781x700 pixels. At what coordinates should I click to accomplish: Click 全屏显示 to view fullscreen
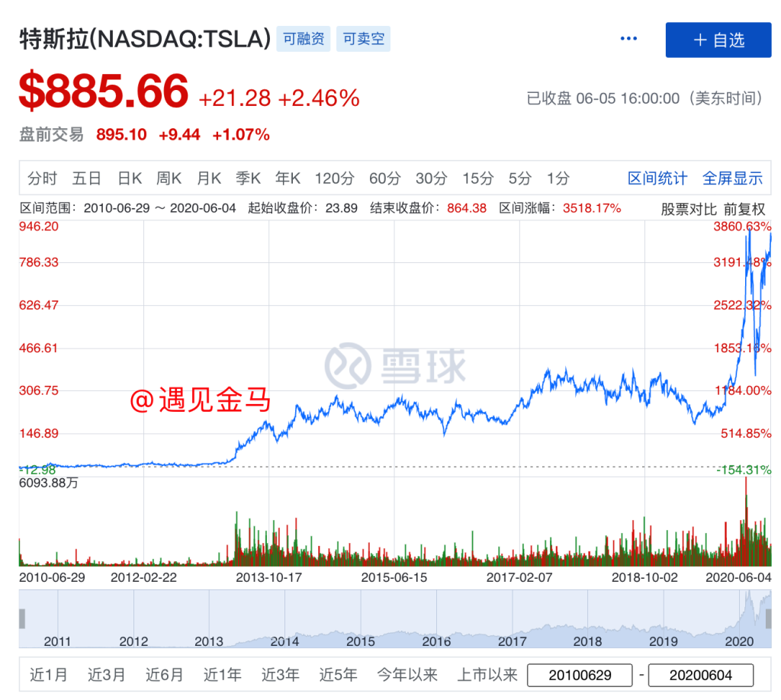(732, 178)
